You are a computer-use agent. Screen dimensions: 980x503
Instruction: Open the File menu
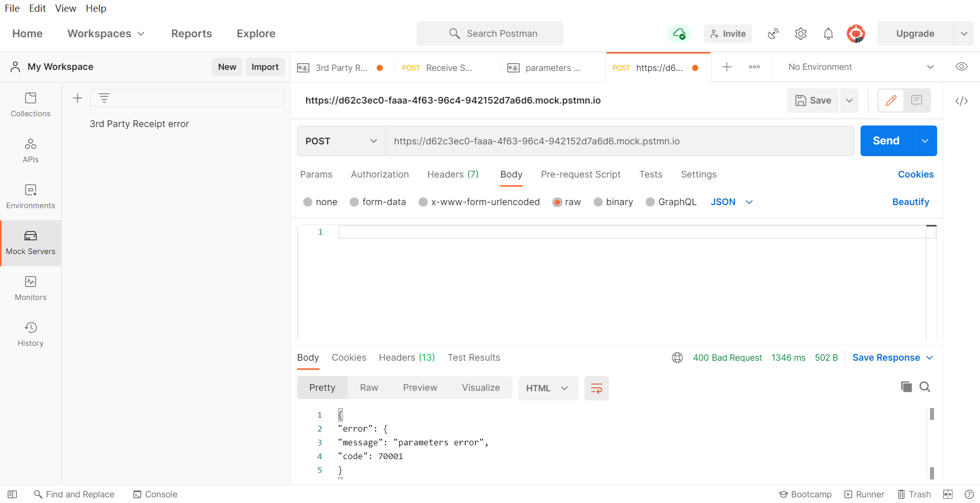point(12,8)
